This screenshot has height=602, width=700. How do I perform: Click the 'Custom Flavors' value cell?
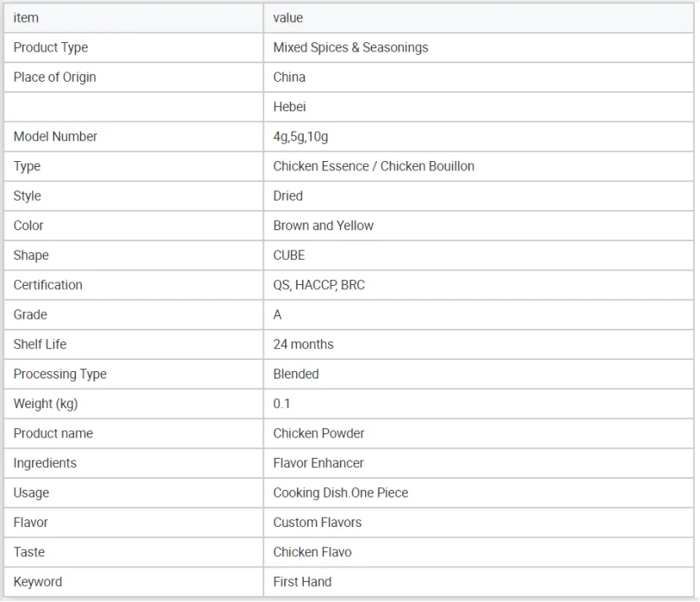point(317,523)
